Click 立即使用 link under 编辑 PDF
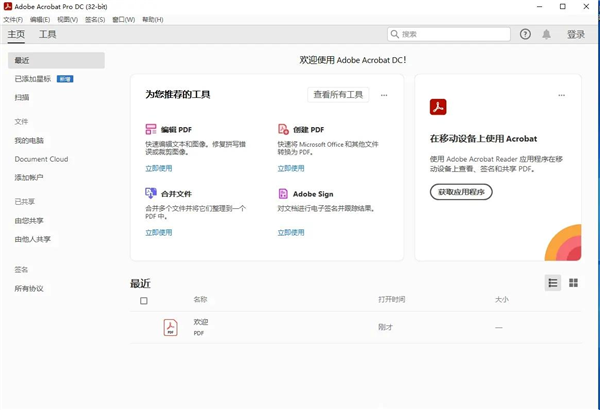This screenshot has width=600, height=410. (159, 168)
